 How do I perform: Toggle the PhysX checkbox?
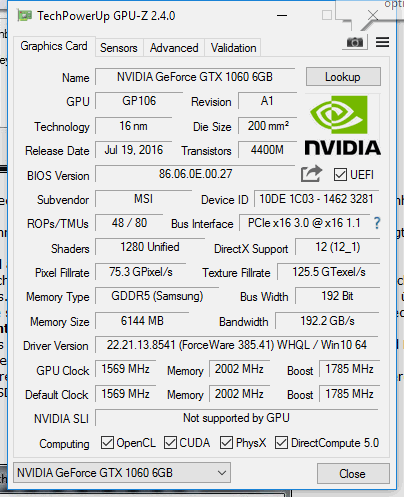pyautogui.click(x=226, y=443)
